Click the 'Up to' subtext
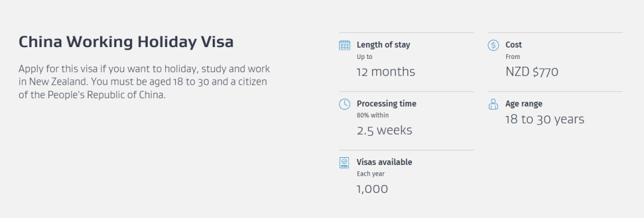644x218 pixels. pyautogui.click(x=364, y=57)
